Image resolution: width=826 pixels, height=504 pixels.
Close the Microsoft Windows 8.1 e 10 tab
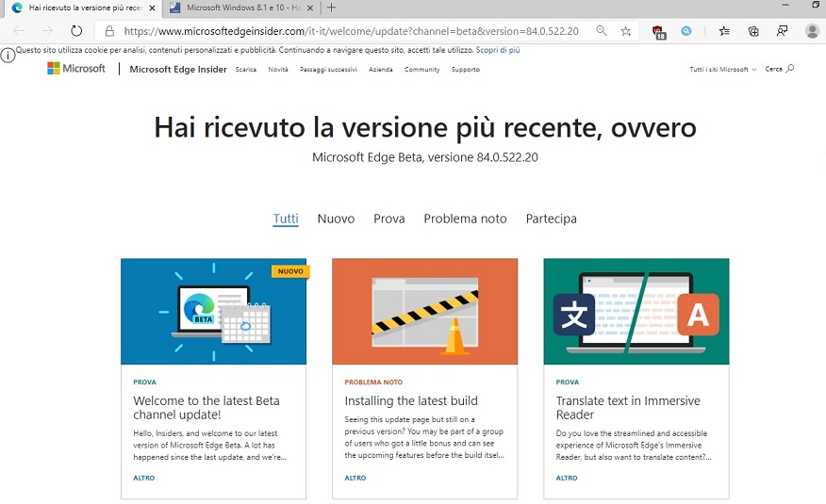pos(309,8)
